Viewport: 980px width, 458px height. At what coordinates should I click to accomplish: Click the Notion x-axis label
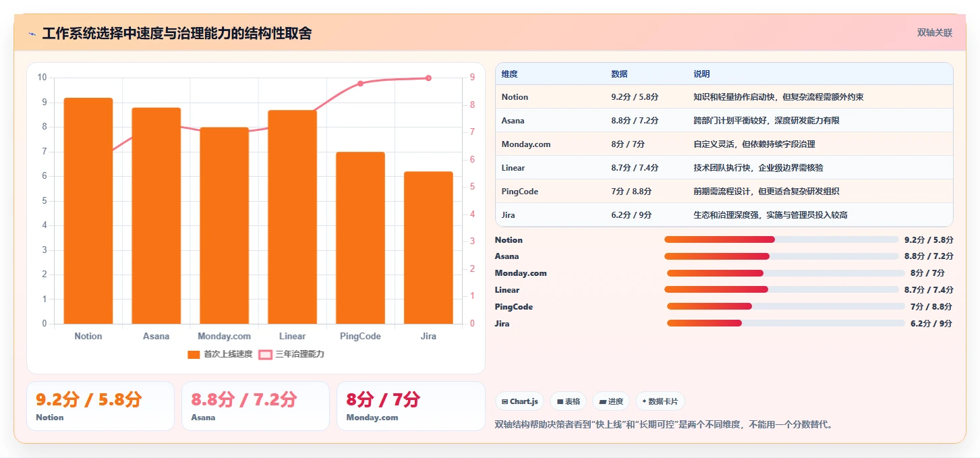[88, 336]
